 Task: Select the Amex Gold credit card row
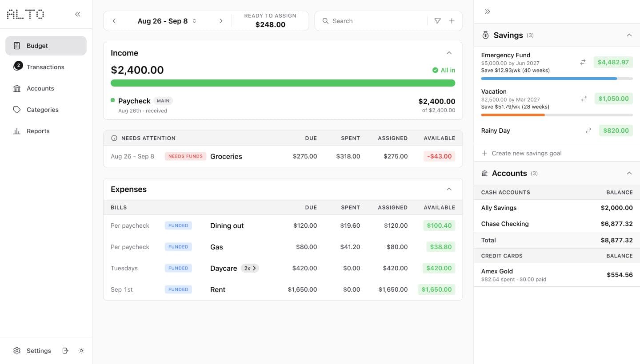point(557,275)
